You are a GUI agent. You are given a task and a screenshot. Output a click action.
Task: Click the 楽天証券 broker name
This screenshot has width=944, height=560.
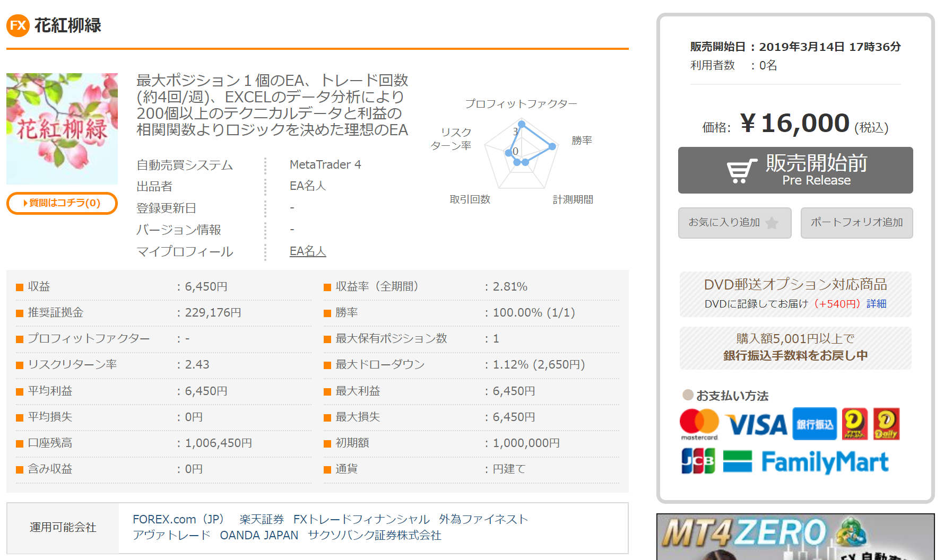[262, 519]
